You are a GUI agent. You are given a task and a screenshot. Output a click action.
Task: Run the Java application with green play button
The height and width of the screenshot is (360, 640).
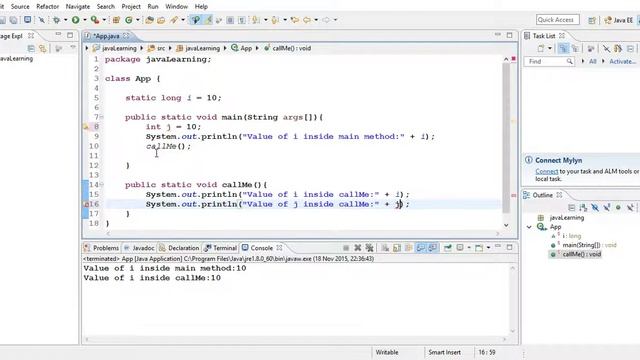[x=76, y=20]
